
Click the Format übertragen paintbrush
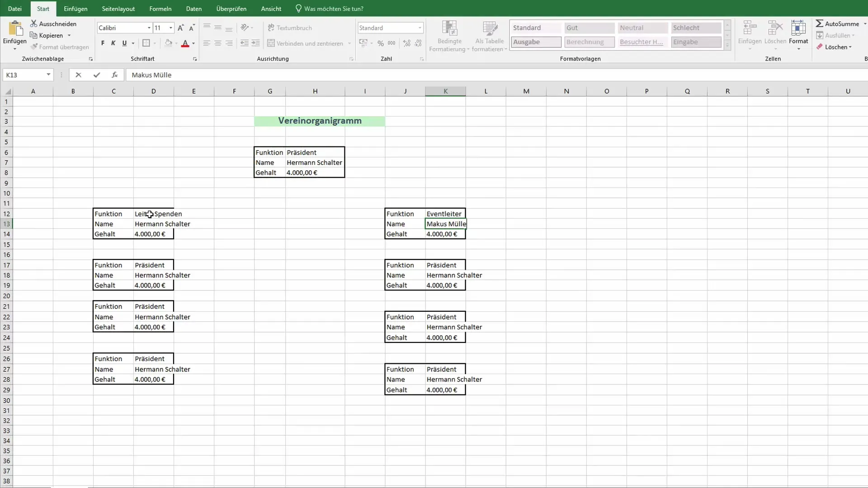34,47
